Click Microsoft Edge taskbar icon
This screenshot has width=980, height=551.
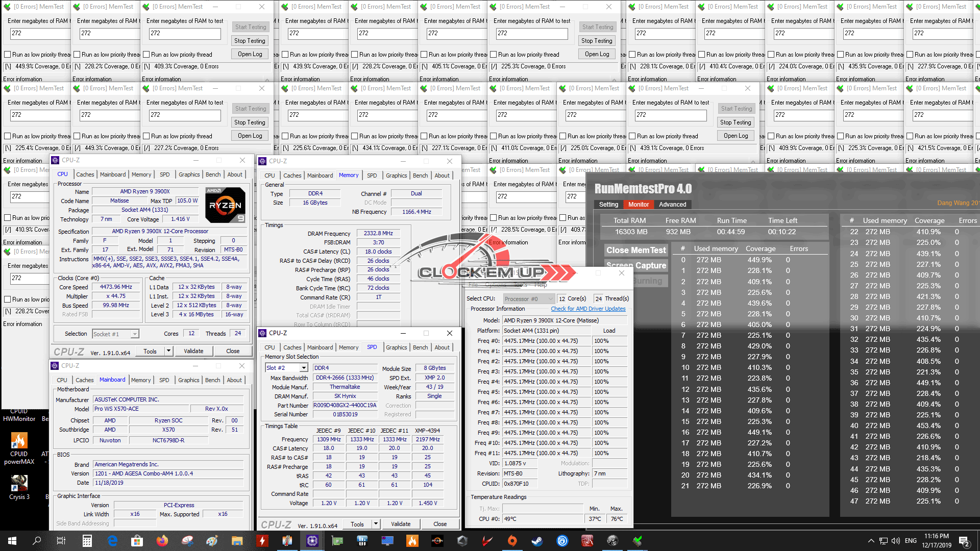pos(112,540)
